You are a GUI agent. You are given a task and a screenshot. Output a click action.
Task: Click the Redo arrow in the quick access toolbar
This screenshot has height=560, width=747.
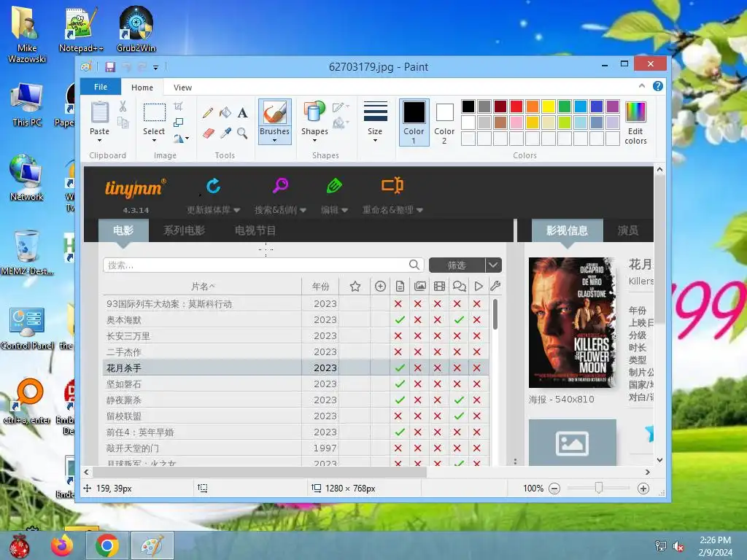pos(142,67)
